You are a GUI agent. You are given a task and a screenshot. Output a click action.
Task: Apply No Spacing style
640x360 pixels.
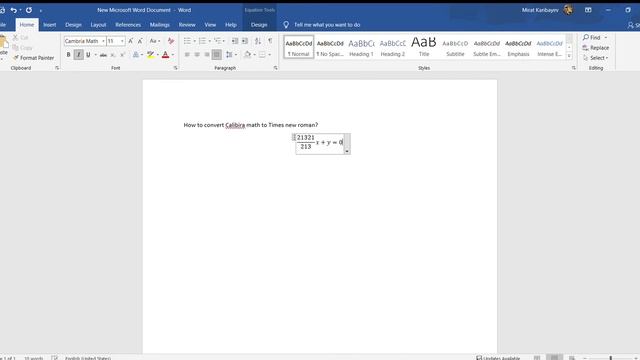pos(330,47)
